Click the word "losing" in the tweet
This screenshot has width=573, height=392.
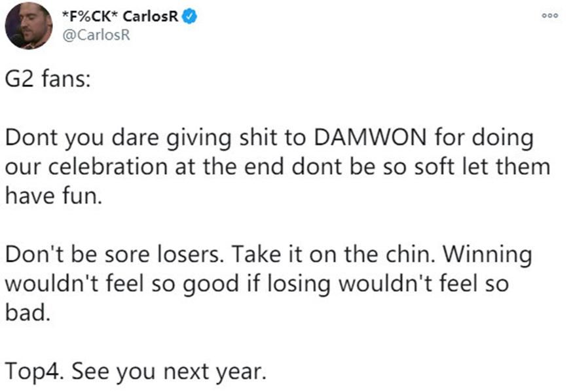[299, 285]
